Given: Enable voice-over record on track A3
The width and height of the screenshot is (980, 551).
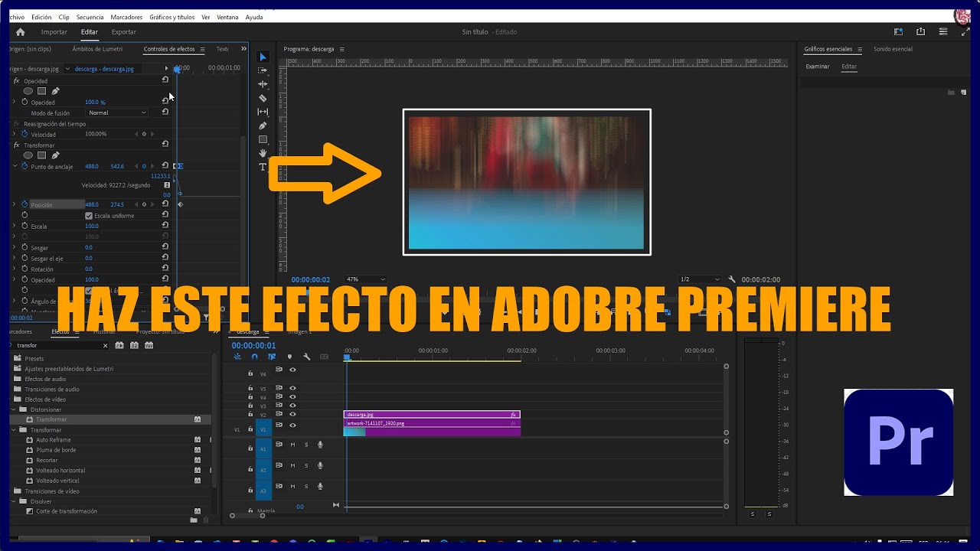Looking at the screenshot, I should click(x=320, y=486).
